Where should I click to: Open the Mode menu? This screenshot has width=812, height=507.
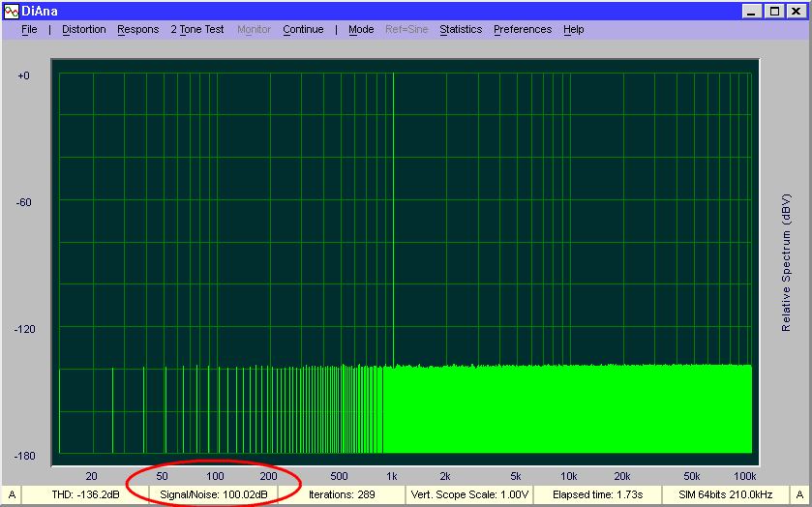point(361,30)
